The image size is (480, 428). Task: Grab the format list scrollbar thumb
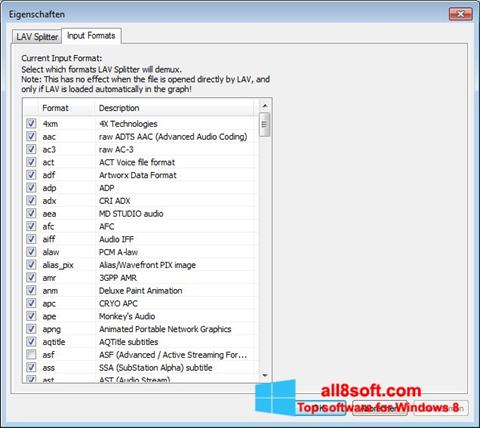[x=265, y=124]
